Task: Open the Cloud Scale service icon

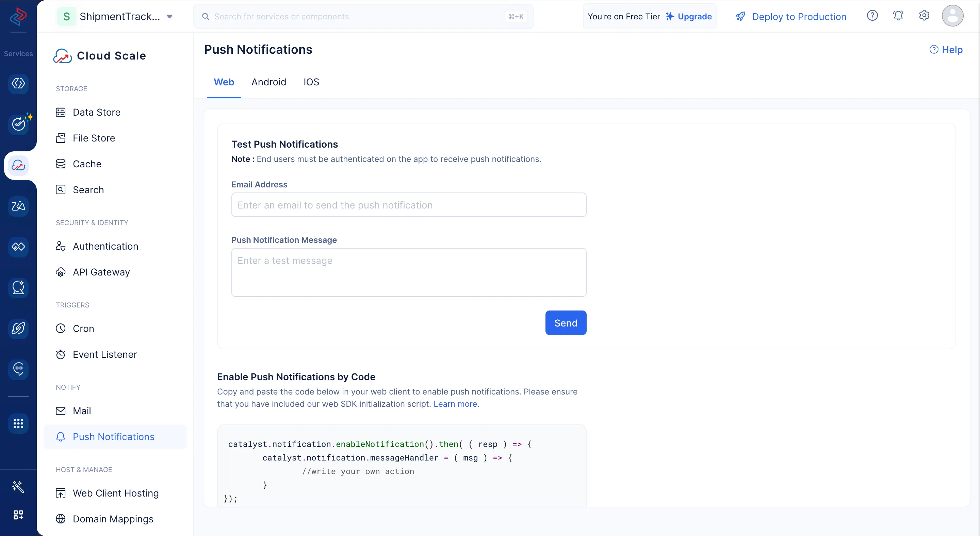Action: (18, 165)
